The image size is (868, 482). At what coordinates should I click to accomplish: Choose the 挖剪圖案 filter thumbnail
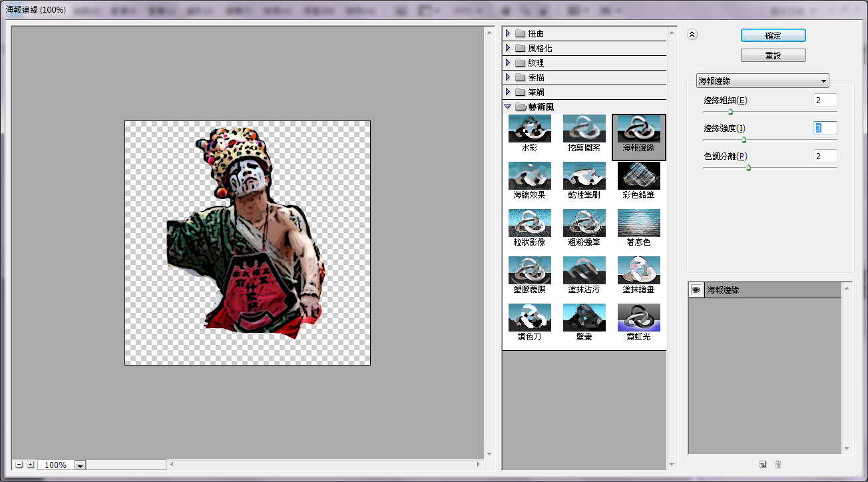(584, 128)
